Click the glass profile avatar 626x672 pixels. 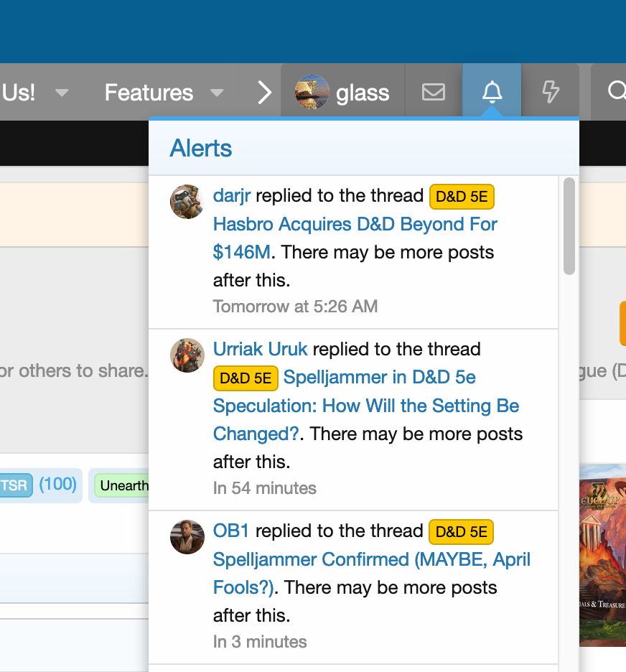pos(312,92)
